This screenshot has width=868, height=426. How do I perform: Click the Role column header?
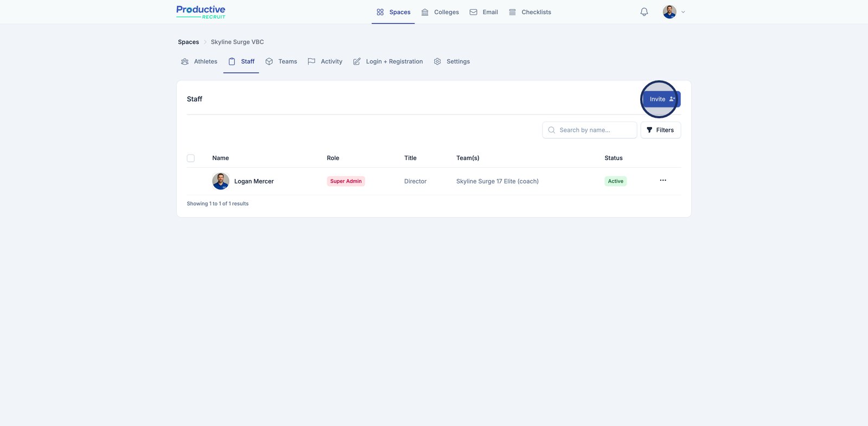(333, 158)
